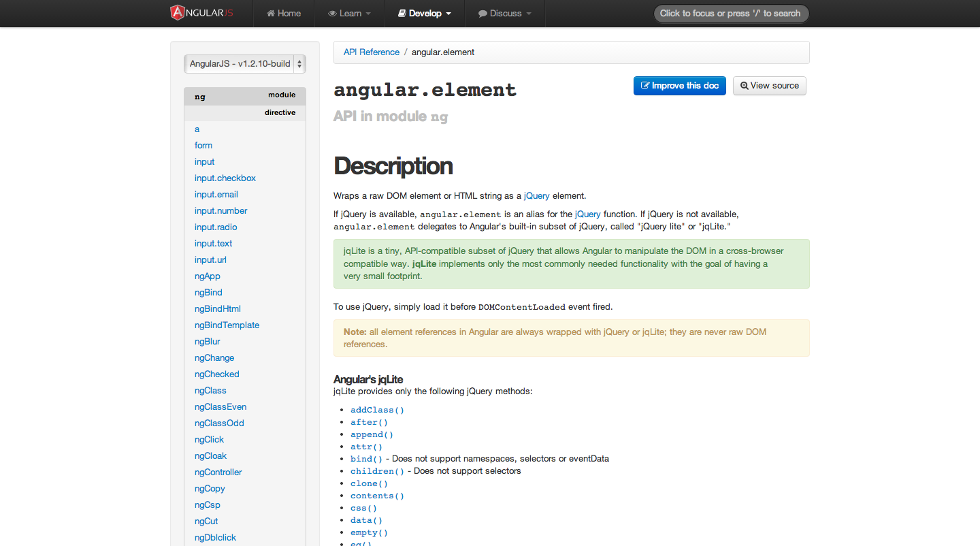Open the form directive link
980x546 pixels.
tap(203, 146)
